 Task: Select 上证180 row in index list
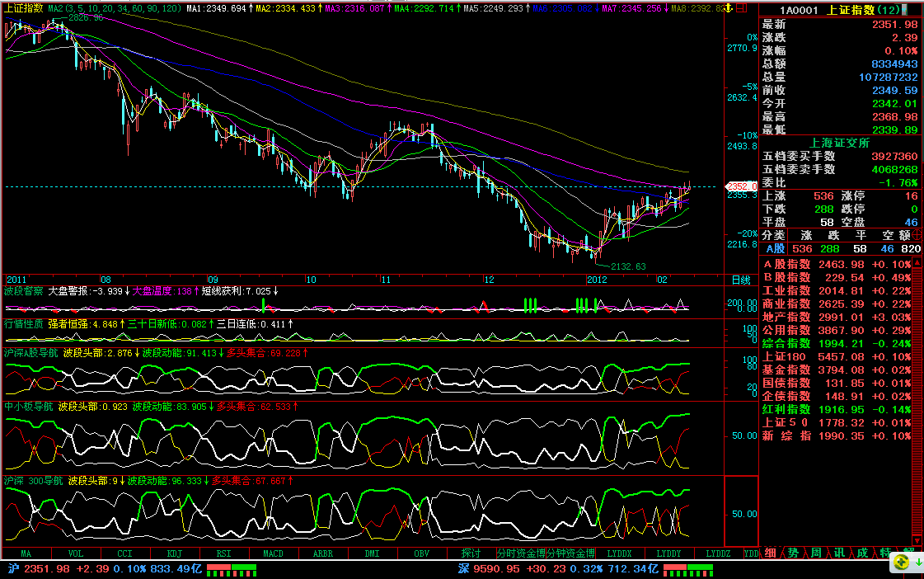coord(837,356)
